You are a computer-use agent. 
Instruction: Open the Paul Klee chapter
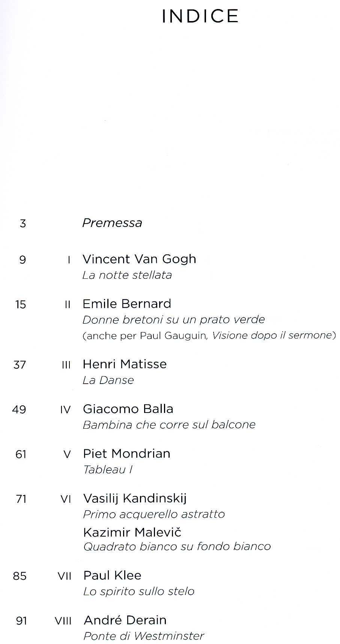click(x=112, y=575)
